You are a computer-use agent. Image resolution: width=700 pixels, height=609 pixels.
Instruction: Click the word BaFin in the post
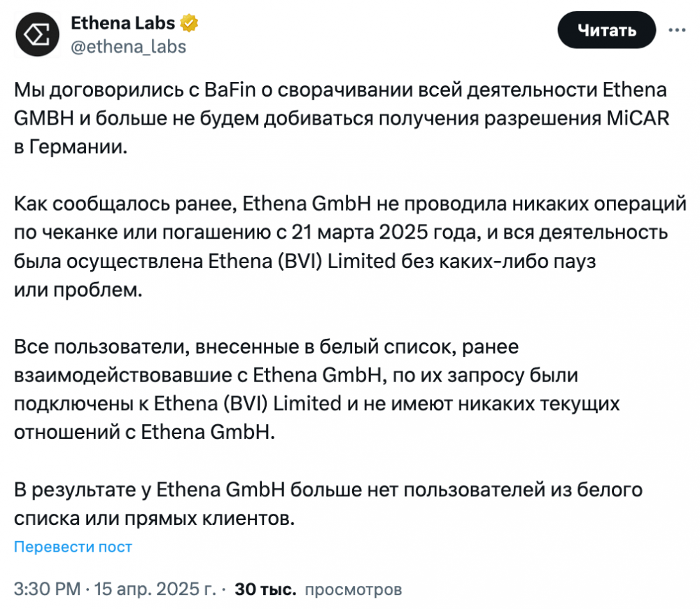coord(230,90)
